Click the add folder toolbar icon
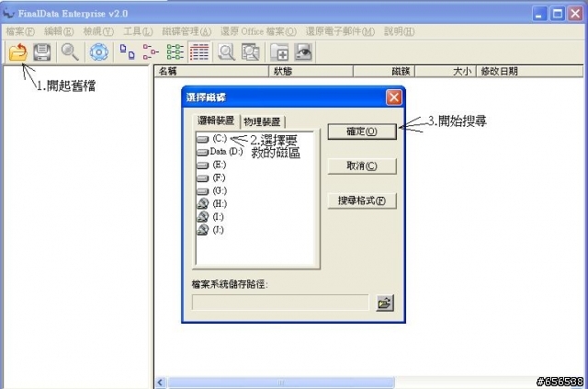This screenshot has width=588, height=389. pyautogui.click(x=279, y=51)
